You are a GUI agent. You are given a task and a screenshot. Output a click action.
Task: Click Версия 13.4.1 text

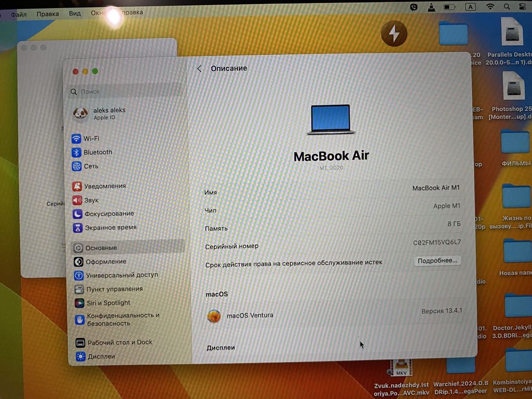tap(441, 311)
